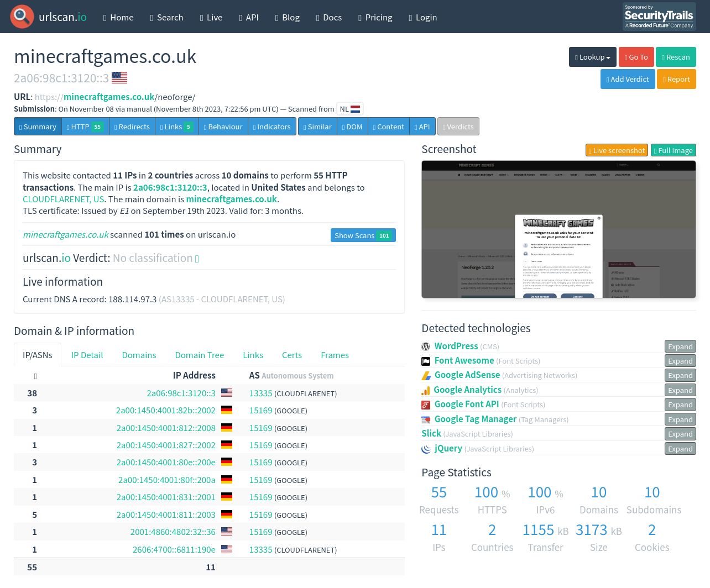Switch to the Content tab
Screen dimensions: 710x588
click(389, 127)
